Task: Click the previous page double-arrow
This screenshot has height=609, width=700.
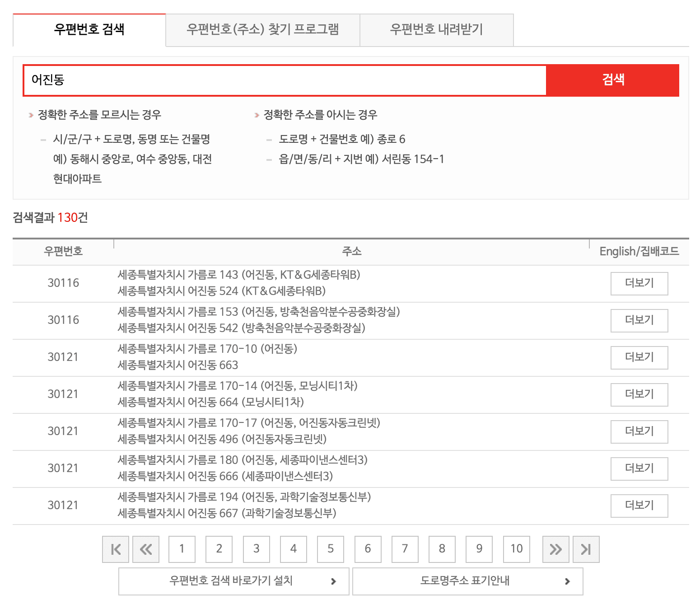Action: [146, 549]
